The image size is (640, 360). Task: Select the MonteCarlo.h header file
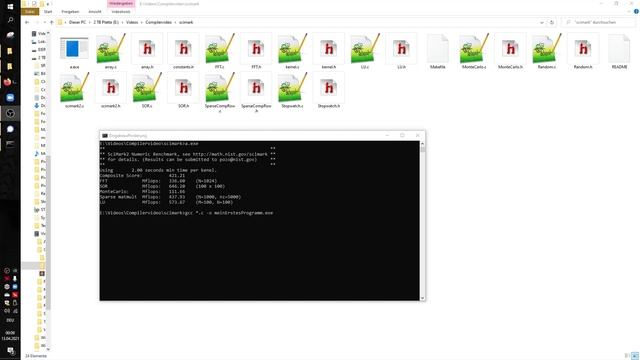[510, 52]
